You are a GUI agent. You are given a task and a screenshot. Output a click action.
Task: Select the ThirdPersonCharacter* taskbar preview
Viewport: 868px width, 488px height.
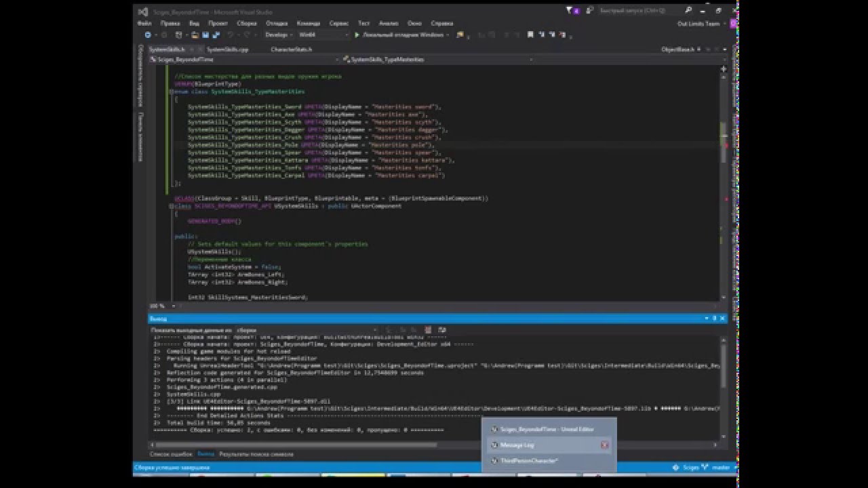point(549,461)
